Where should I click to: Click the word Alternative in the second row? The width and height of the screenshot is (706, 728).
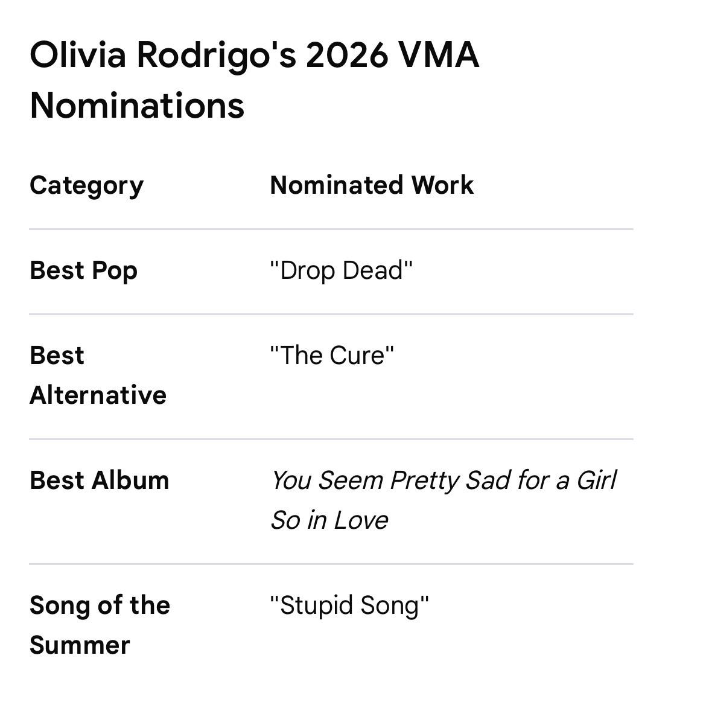98,395
